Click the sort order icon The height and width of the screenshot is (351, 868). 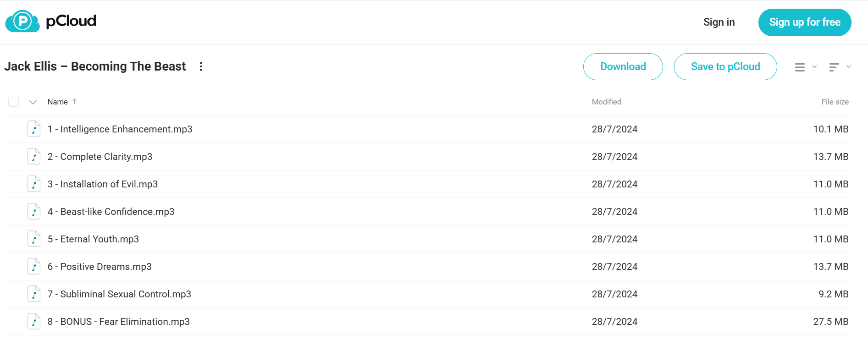click(834, 67)
